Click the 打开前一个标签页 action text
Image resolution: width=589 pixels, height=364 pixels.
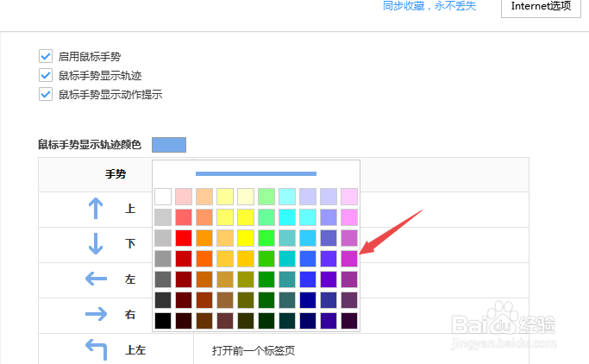point(254,350)
